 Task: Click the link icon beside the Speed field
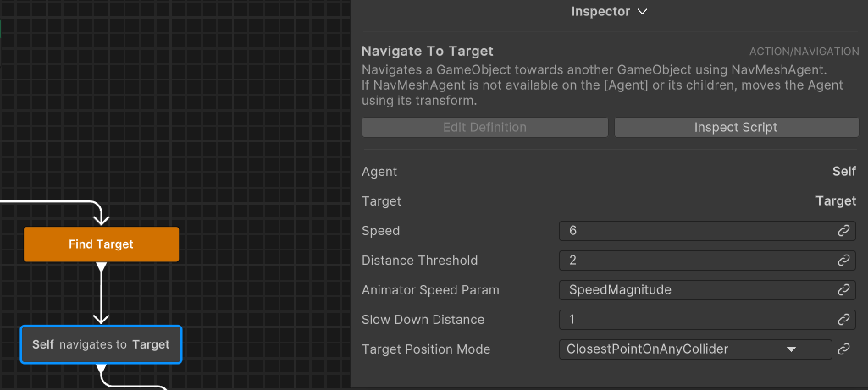tap(843, 231)
